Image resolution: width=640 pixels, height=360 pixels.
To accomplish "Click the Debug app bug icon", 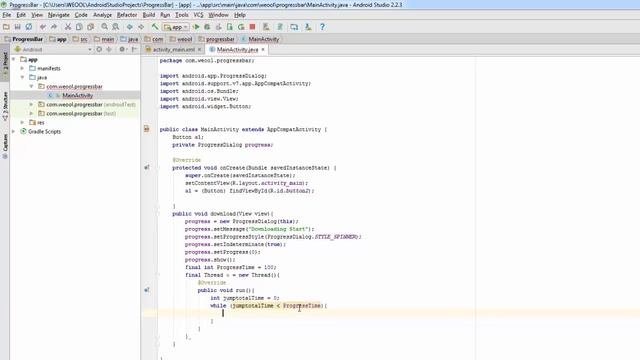I will point(207,27).
